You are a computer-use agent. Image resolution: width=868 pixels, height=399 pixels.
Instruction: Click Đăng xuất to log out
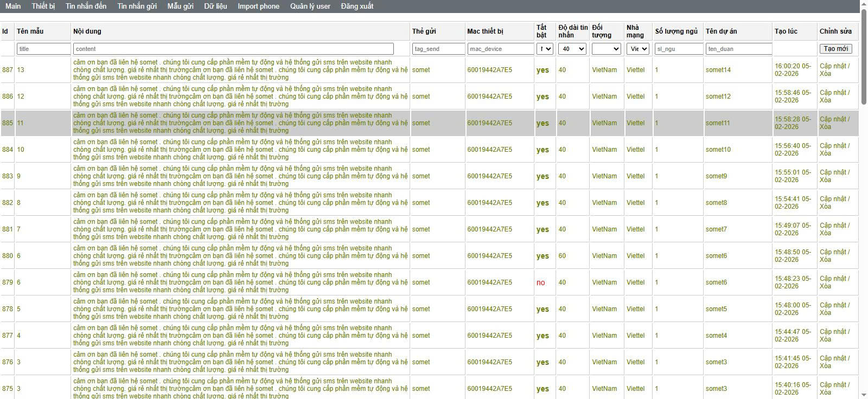click(x=357, y=7)
